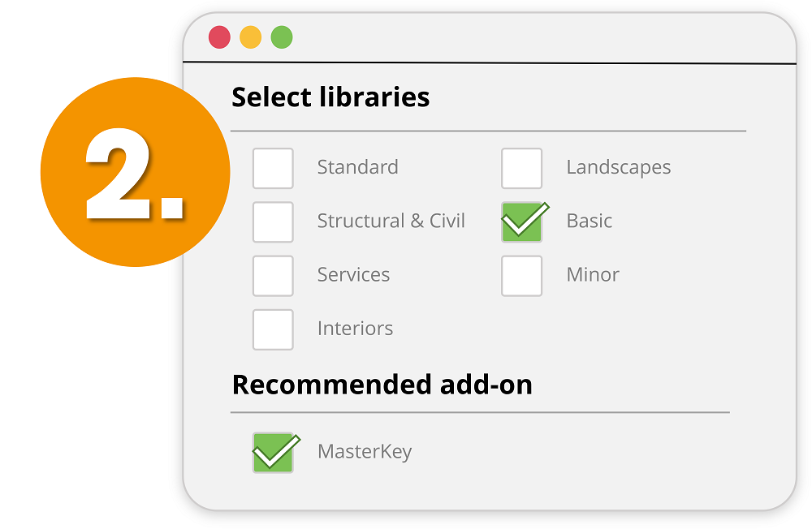Click the MasterKey label text
Viewport: 812px width, 529px height.
364,451
